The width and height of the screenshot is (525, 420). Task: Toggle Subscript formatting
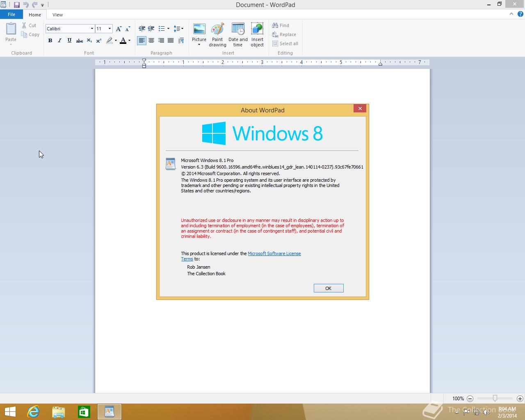click(89, 41)
